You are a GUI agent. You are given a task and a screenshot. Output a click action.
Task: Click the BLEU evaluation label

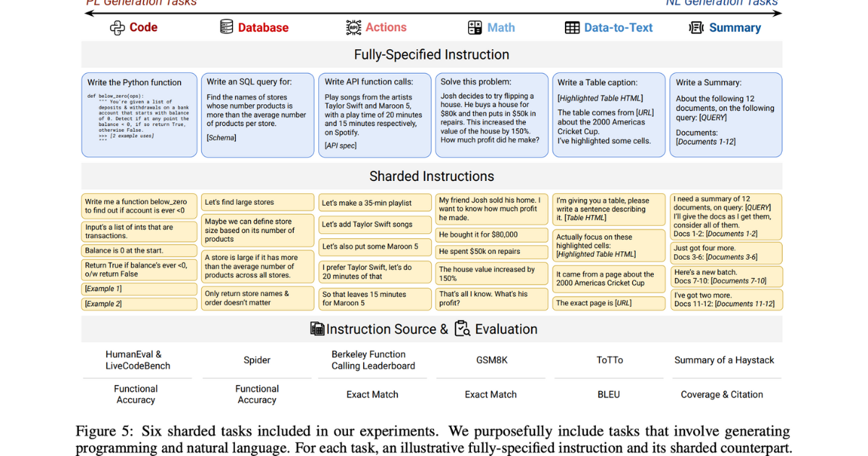(609, 394)
